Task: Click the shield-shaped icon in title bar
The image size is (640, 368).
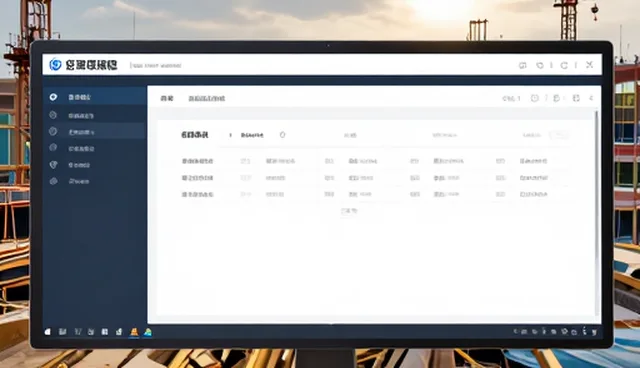Action: pyautogui.click(x=540, y=65)
